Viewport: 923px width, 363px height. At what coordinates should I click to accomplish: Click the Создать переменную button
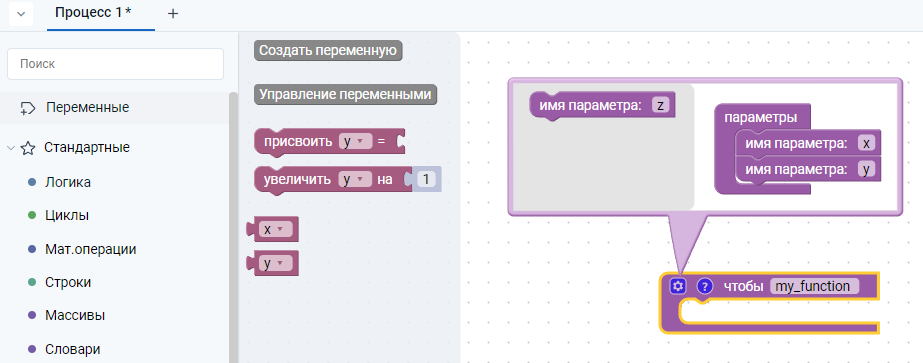click(328, 51)
